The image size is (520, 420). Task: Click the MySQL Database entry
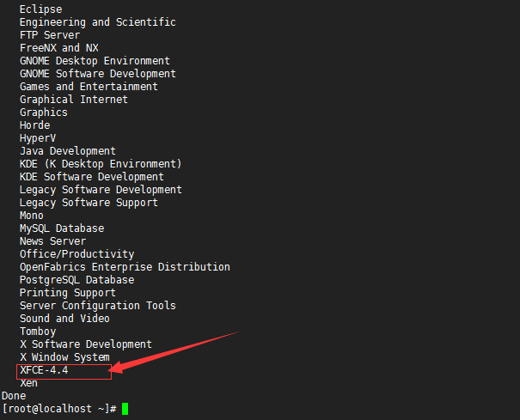click(x=62, y=228)
